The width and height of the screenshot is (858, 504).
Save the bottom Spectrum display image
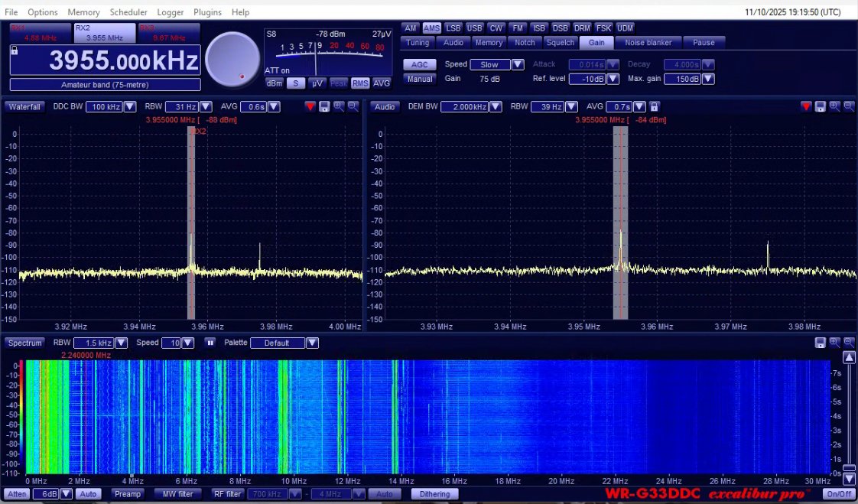[820, 343]
